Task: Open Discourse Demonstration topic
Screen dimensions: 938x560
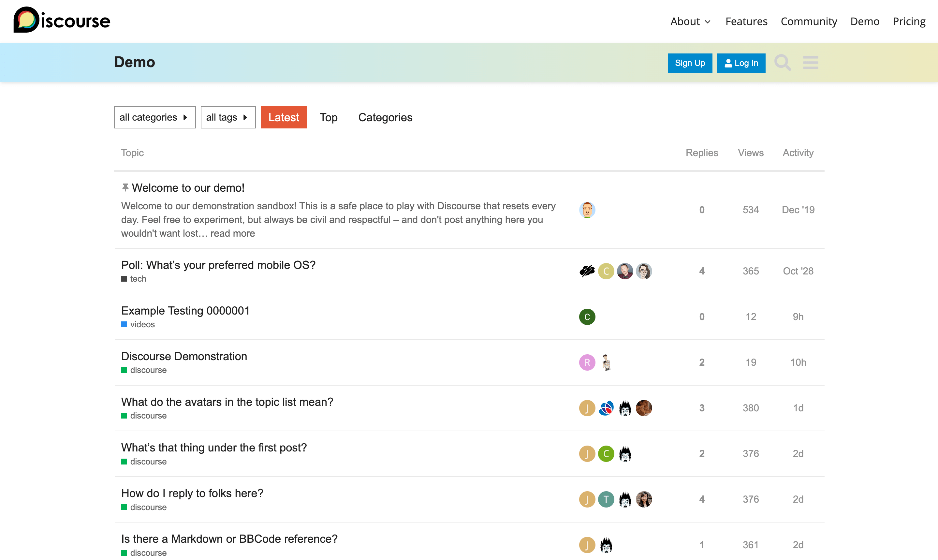Action: coord(184,356)
